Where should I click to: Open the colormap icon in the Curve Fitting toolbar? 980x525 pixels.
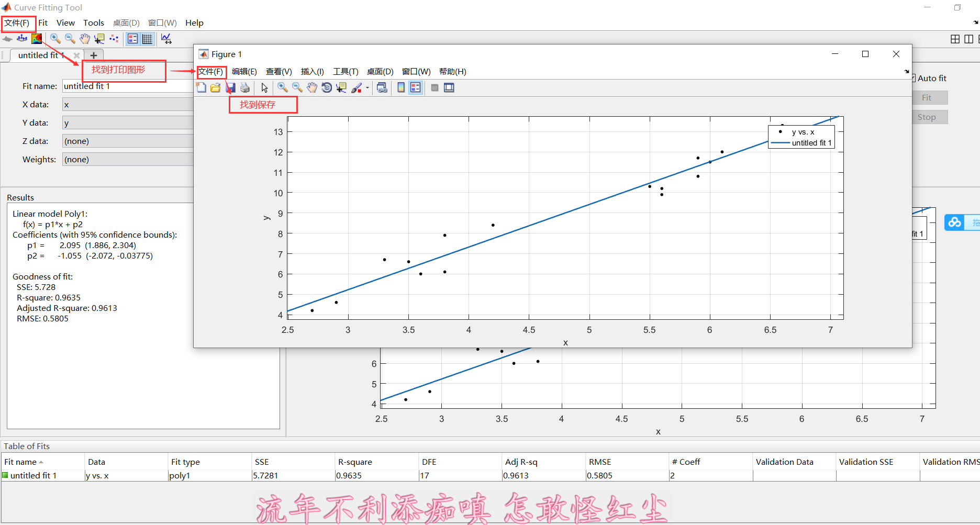(37, 38)
